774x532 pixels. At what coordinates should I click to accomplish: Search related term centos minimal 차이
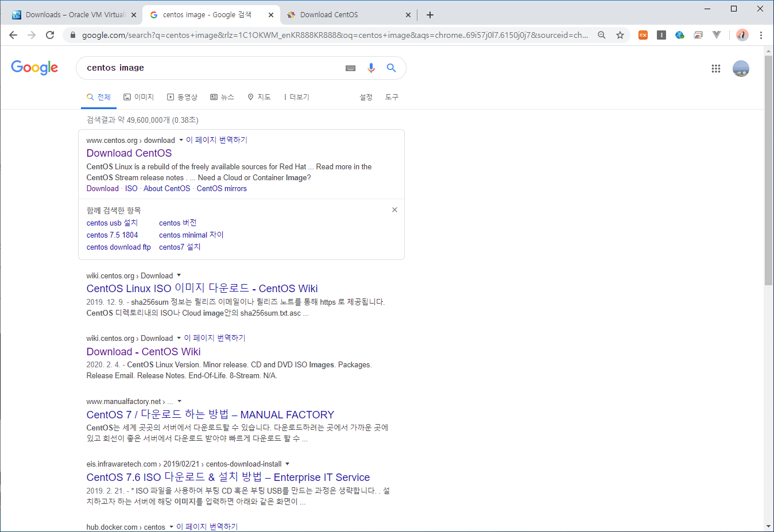[x=191, y=235]
